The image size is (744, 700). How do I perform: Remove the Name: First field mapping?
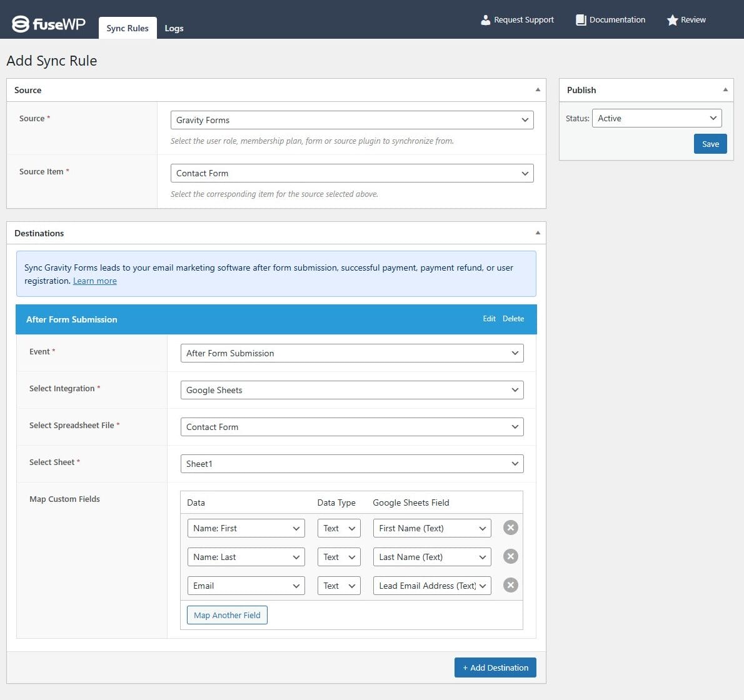click(x=511, y=528)
